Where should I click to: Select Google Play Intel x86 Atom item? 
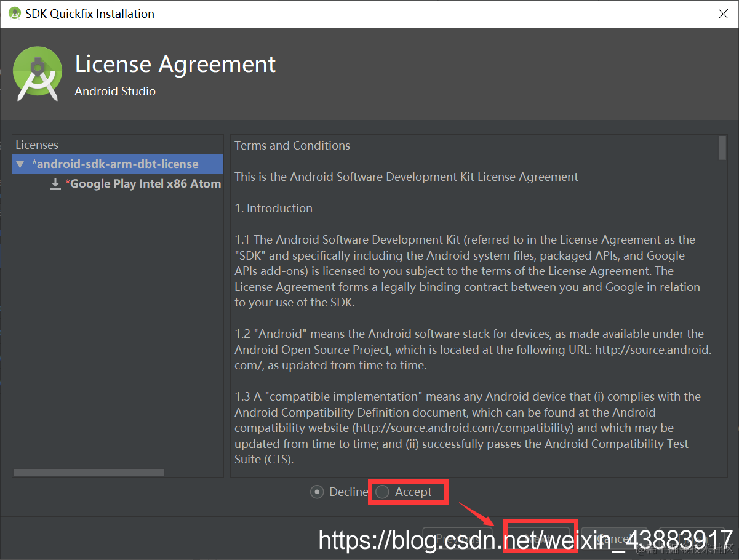pyautogui.click(x=143, y=183)
